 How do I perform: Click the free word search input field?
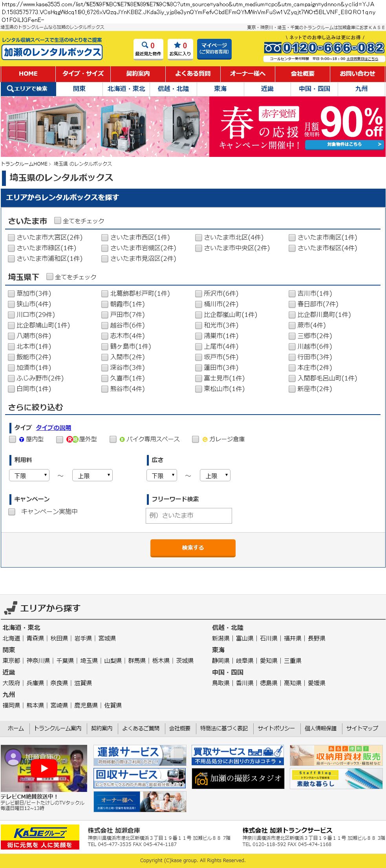(189, 515)
